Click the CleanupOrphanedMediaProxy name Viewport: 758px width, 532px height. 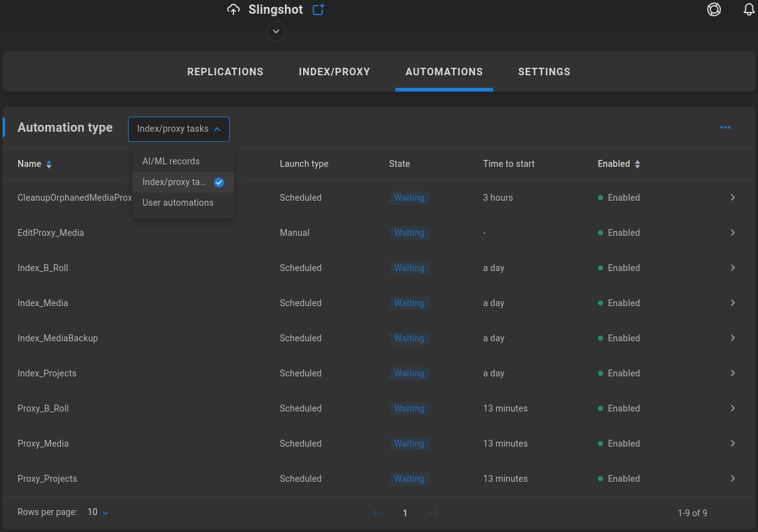(x=75, y=198)
